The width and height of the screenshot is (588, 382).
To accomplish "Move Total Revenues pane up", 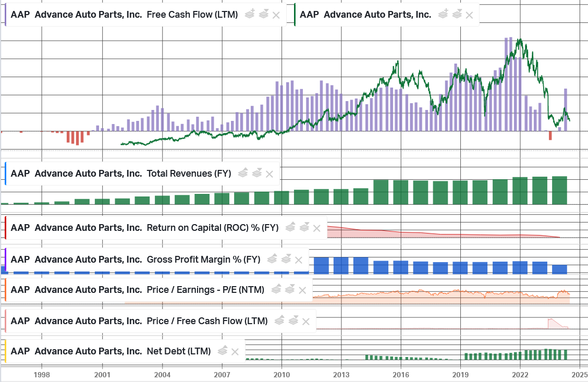I will pyautogui.click(x=243, y=173).
